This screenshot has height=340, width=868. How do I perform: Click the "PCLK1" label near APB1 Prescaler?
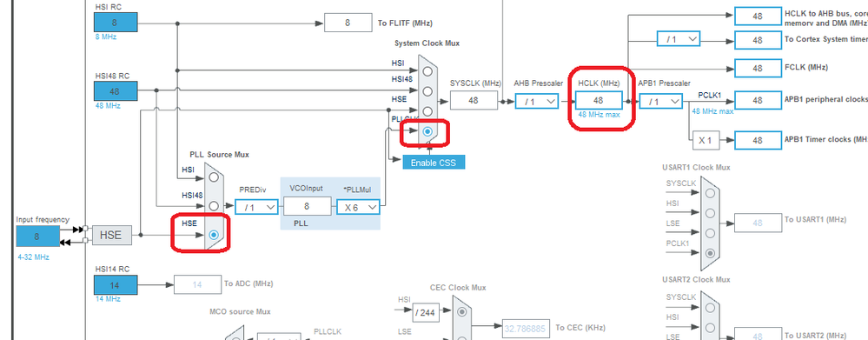(x=710, y=96)
